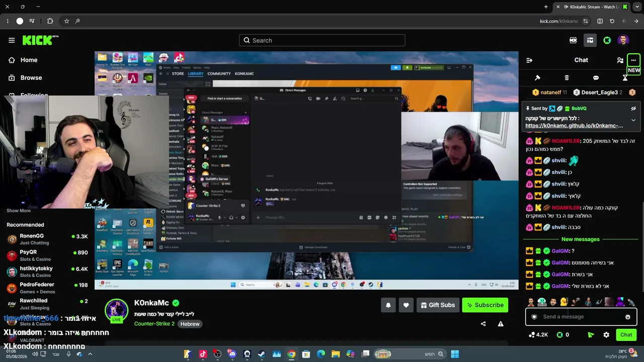Expand the pinned message chevron
Image resolution: width=644 pixels, height=362 pixels.
tap(633, 120)
